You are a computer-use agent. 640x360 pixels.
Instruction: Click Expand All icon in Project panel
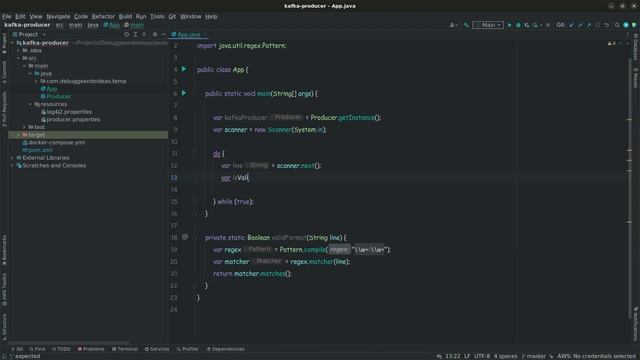(x=135, y=35)
